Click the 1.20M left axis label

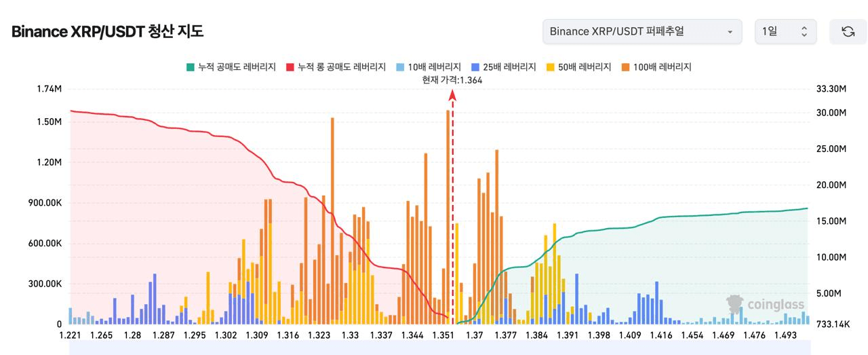coord(50,162)
